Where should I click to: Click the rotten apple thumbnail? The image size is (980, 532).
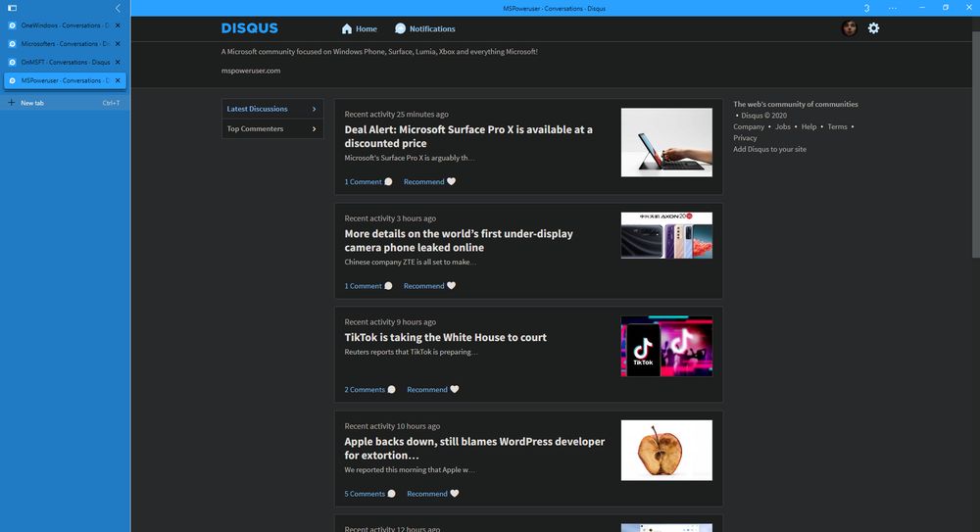666,451
